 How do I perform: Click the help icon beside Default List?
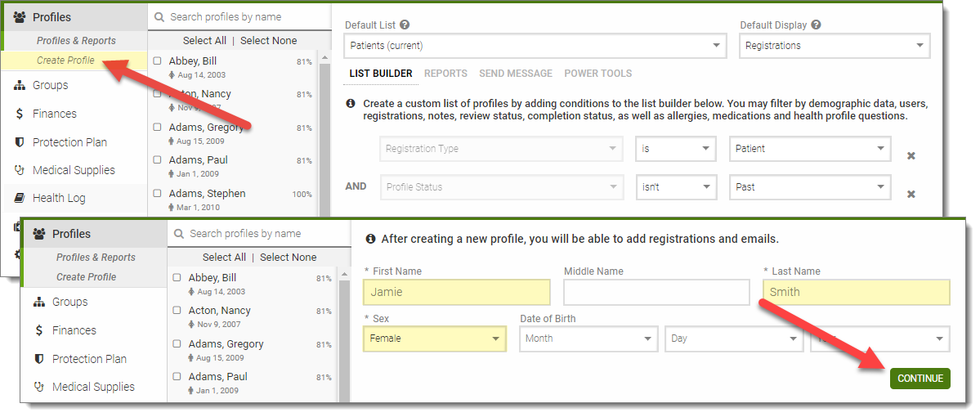405,25
